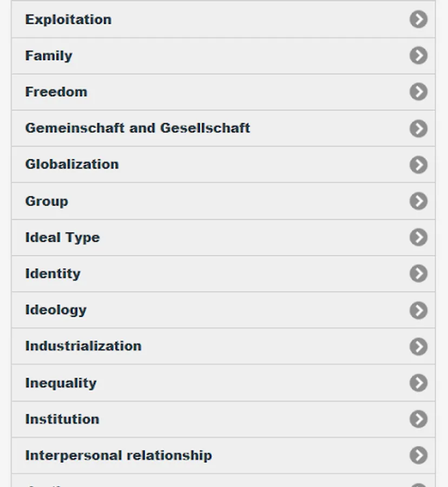Click the arrow icon beside Exploitation
The height and width of the screenshot is (487, 448).
coord(418,19)
